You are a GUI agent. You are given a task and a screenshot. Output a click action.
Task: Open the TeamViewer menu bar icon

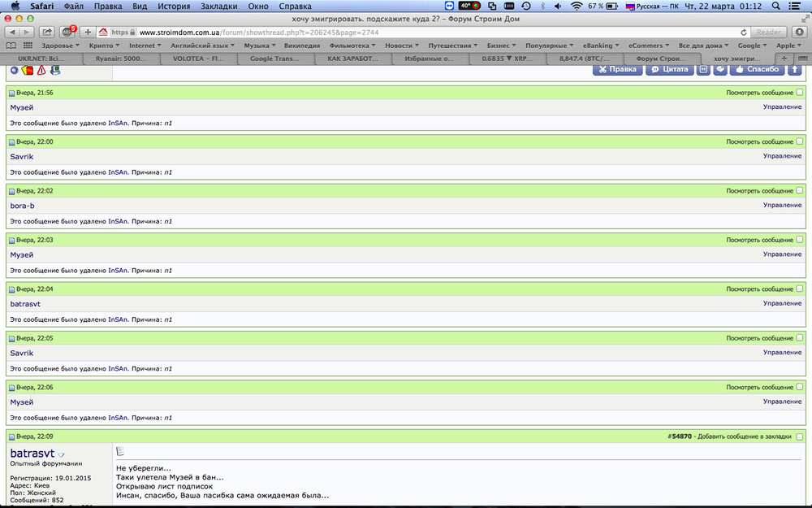pyautogui.click(x=449, y=7)
